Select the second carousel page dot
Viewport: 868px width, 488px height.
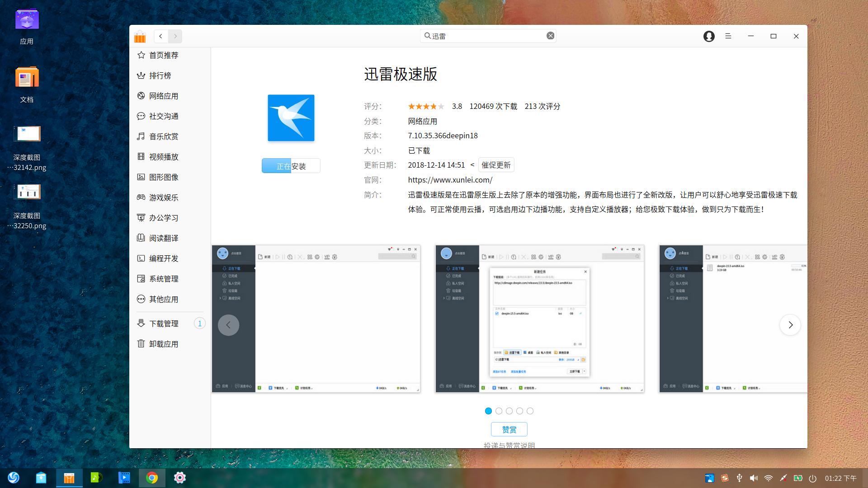pos(499,411)
